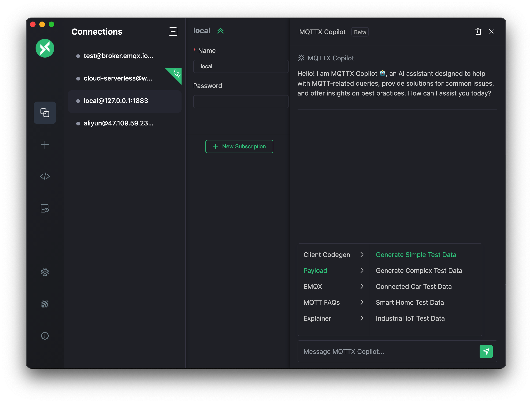Open the About info icon
The width and height of the screenshot is (532, 403).
tap(45, 336)
